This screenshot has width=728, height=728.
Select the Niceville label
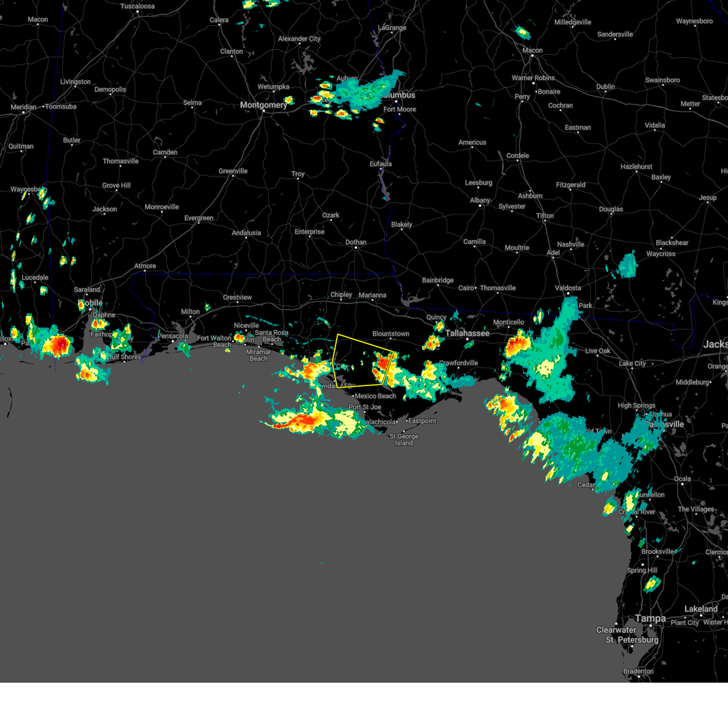pyautogui.click(x=246, y=325)
